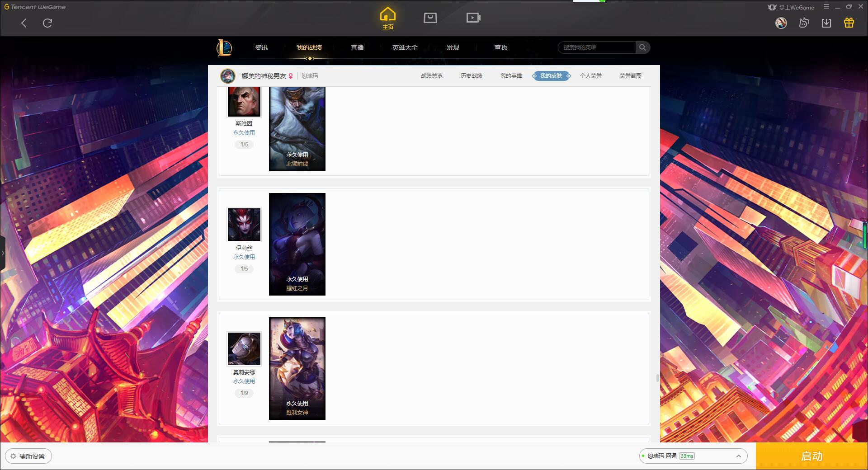Click the 1/9 count under 奥莉安娜
Image resolution: width=868 pixels, height=470 pixels.
(244, 393)
